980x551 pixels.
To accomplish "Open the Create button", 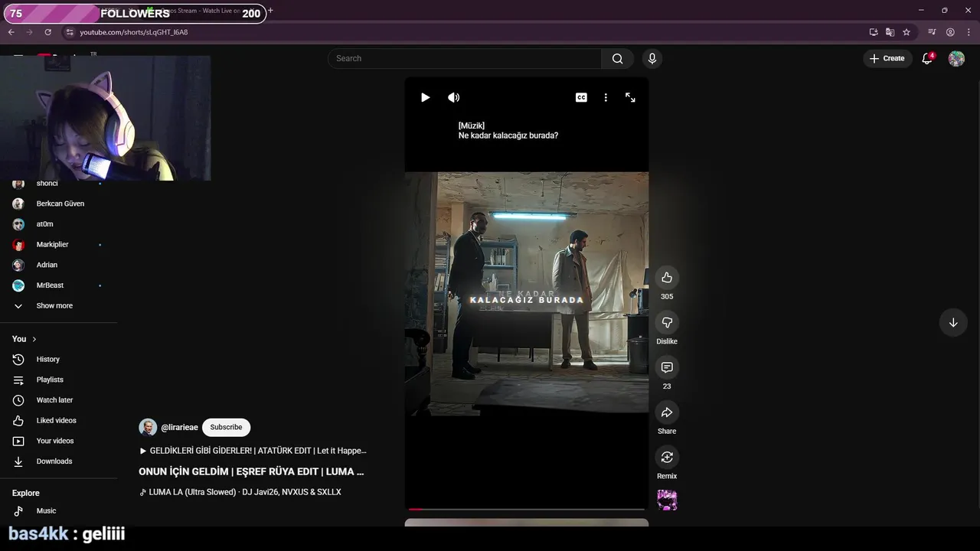I will click(887, 58).
